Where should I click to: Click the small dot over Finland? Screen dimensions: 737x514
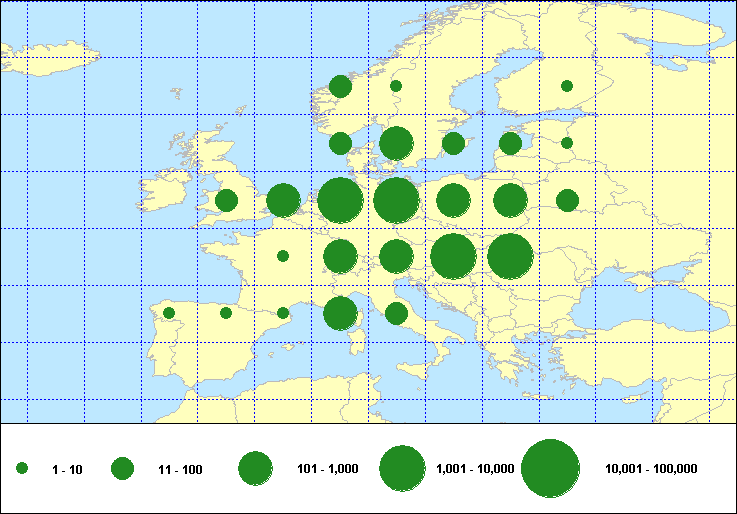[x=567, y=86]
